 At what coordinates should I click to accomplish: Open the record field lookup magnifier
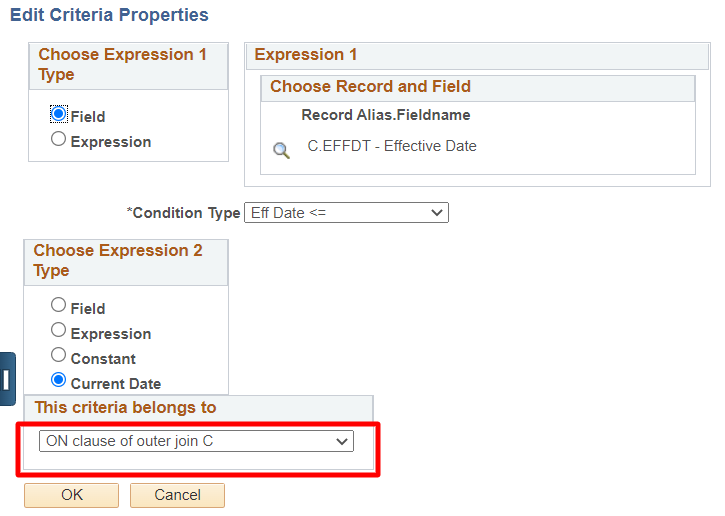281,150
